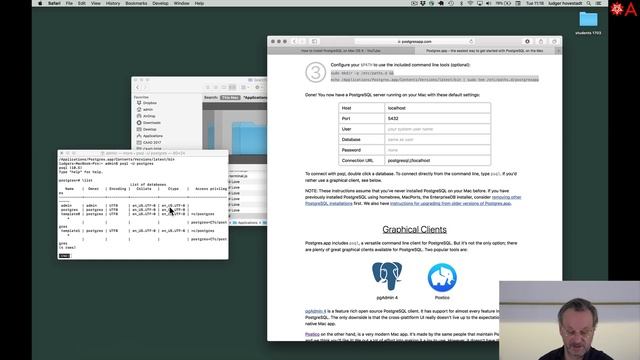Click the 5432 Port value cell

click(438, 118)
